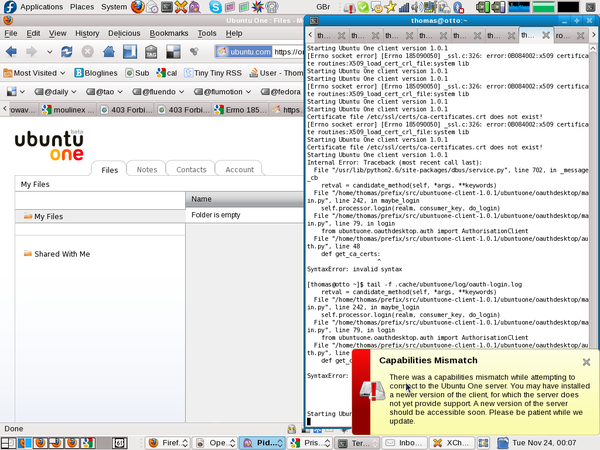600x450 pixels.
Task: Launch Firefox from the top panel icon
Action: pyautogui.click(x=137, y=7)
